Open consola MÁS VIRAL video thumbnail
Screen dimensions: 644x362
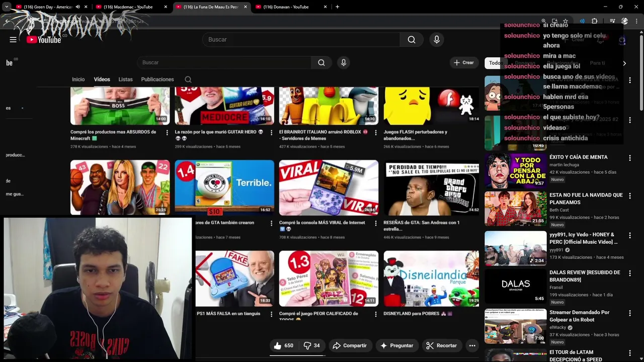(x=329, y=188)
